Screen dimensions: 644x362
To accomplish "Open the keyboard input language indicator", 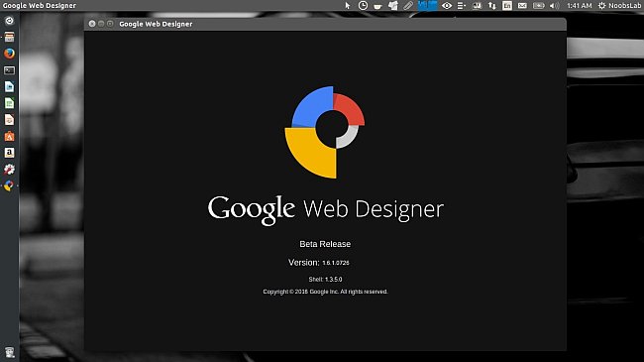I will click(507, 5).
